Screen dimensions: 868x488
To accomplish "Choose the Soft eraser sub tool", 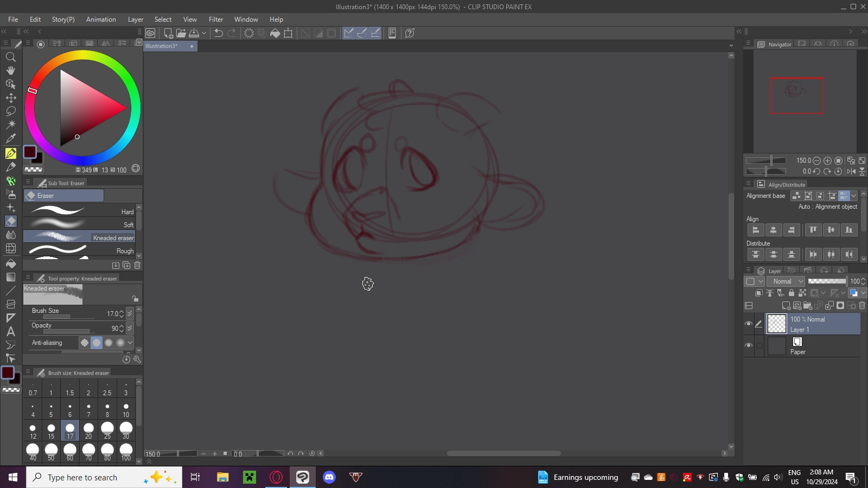I will pyautogui.click(x=79, y=224).
